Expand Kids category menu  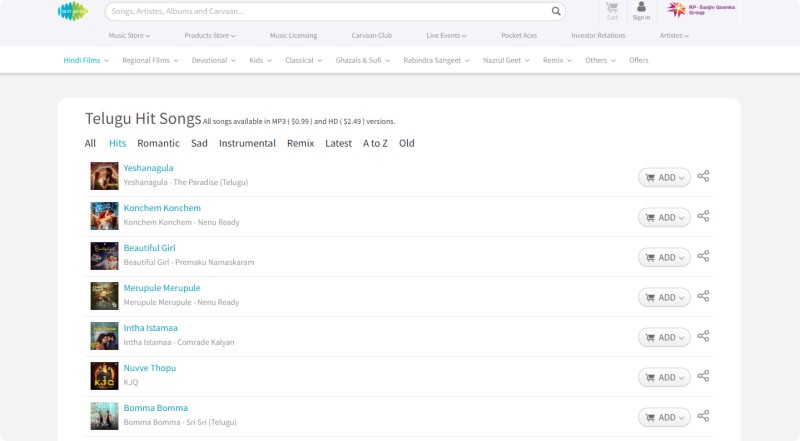(x=260, y=60)
